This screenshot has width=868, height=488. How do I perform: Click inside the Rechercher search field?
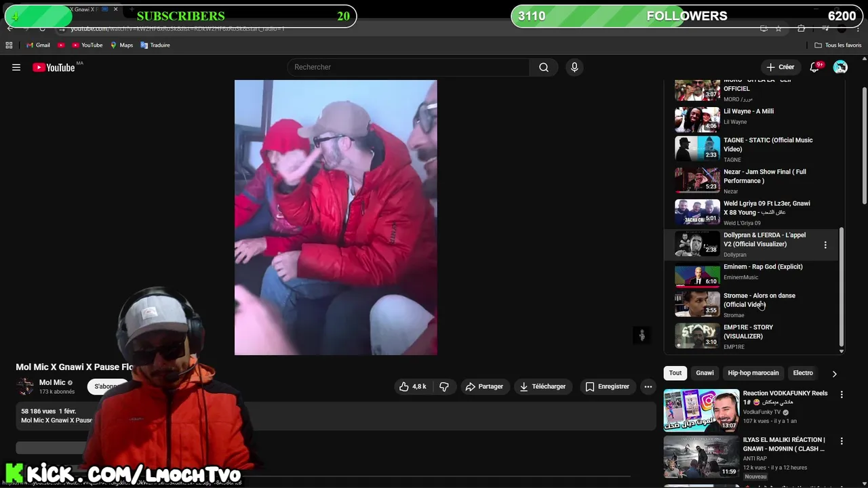click(x=410, y=67)
